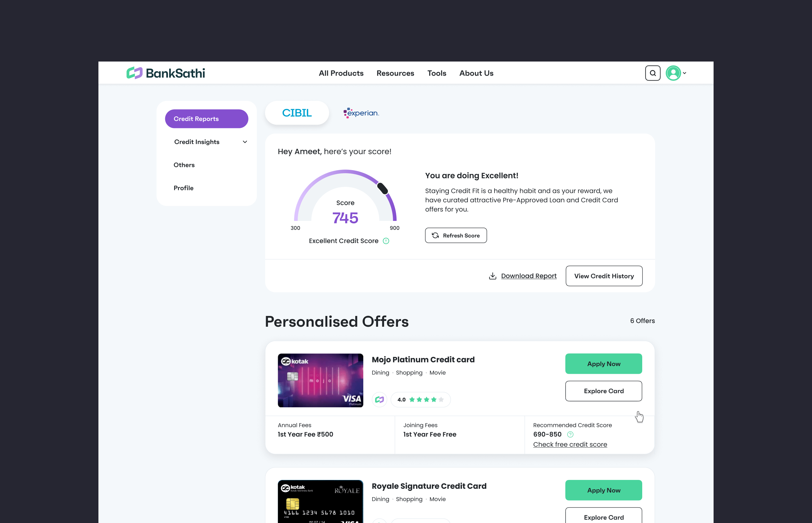Click View Credit History button
The image size is (812, 523).
(603, 276)
